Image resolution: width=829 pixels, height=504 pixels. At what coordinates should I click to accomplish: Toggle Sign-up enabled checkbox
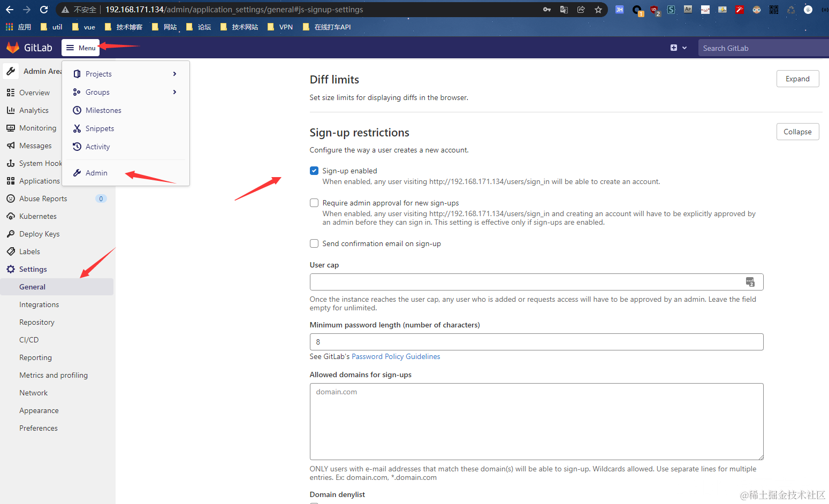coord(314,171)
